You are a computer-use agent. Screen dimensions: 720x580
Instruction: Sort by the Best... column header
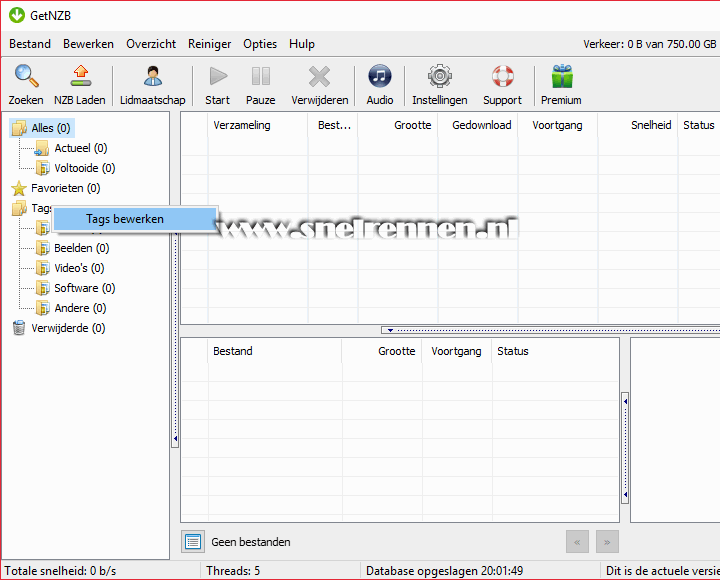click(334, 125)
